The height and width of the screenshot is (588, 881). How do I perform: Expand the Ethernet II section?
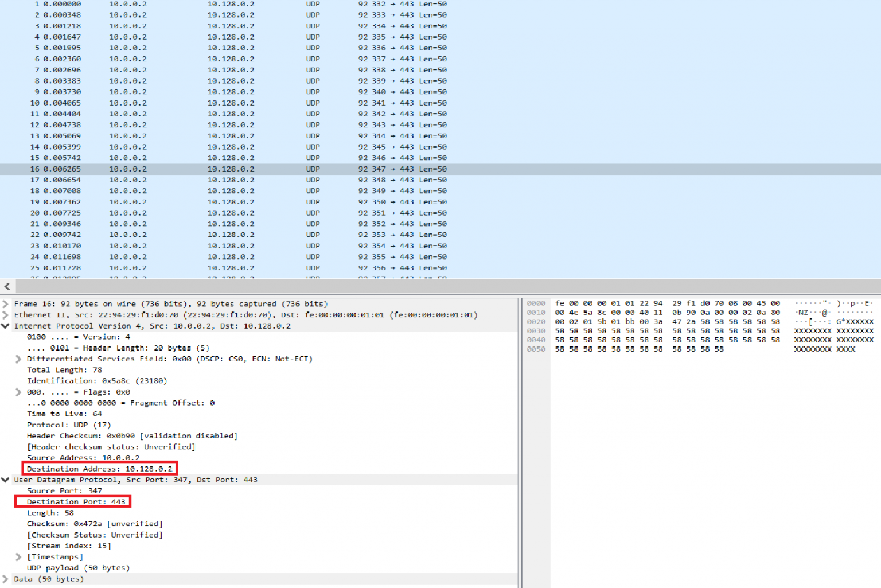5,314
